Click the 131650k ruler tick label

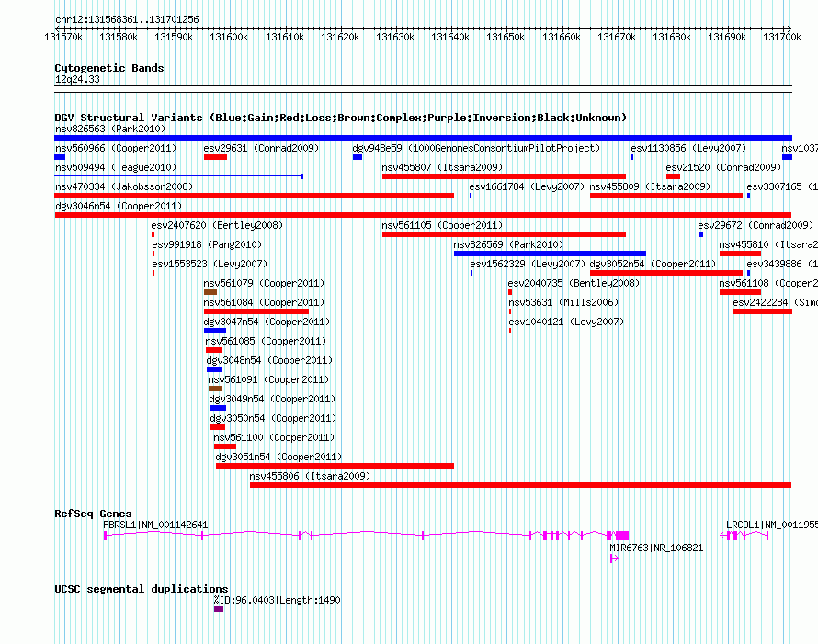[x=506, y=37]
